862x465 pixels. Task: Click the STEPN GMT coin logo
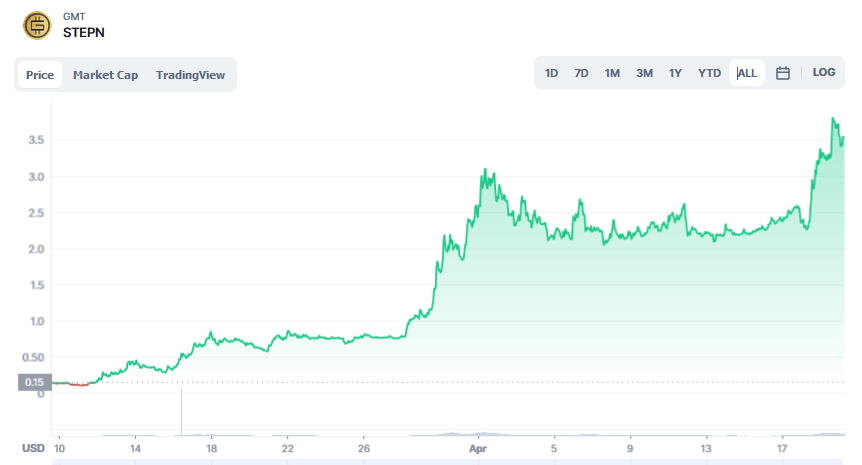click(x=37, y=25)
